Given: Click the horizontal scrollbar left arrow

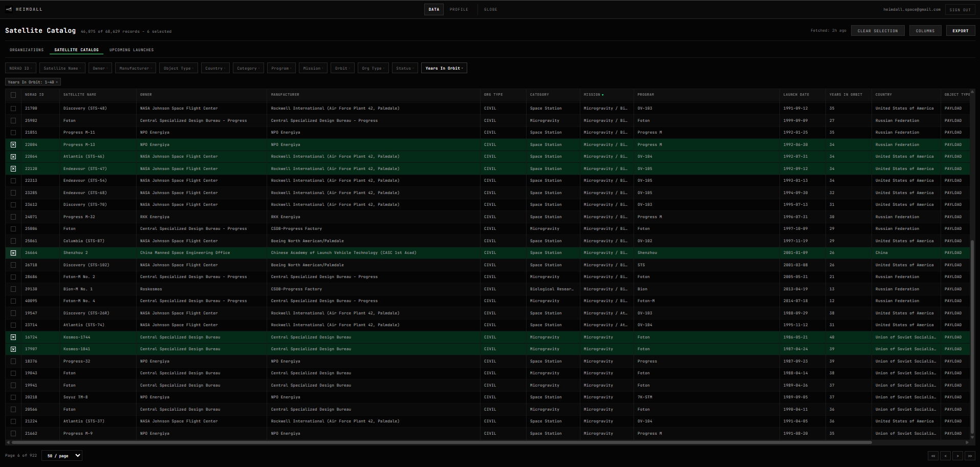Looking at the screenshot, I should coord(8,442).
